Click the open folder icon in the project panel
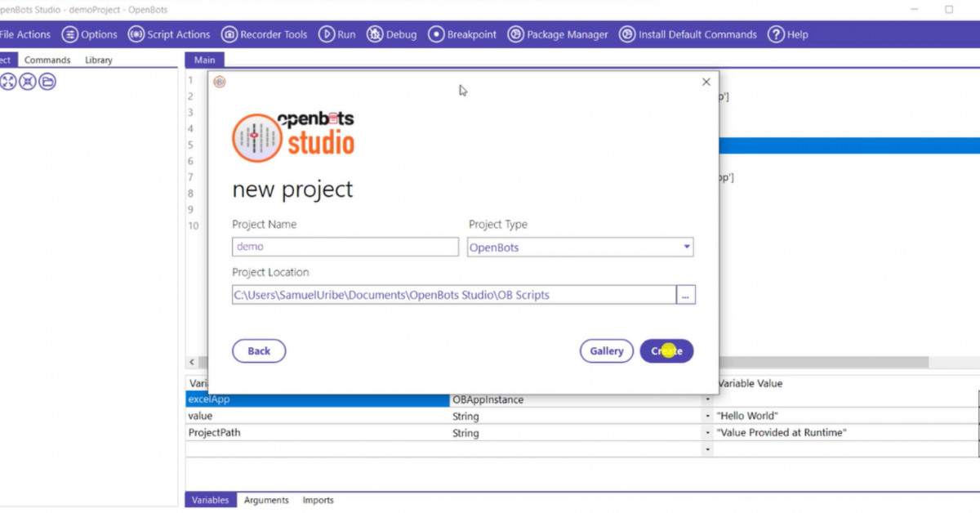 tap(47, 81)
